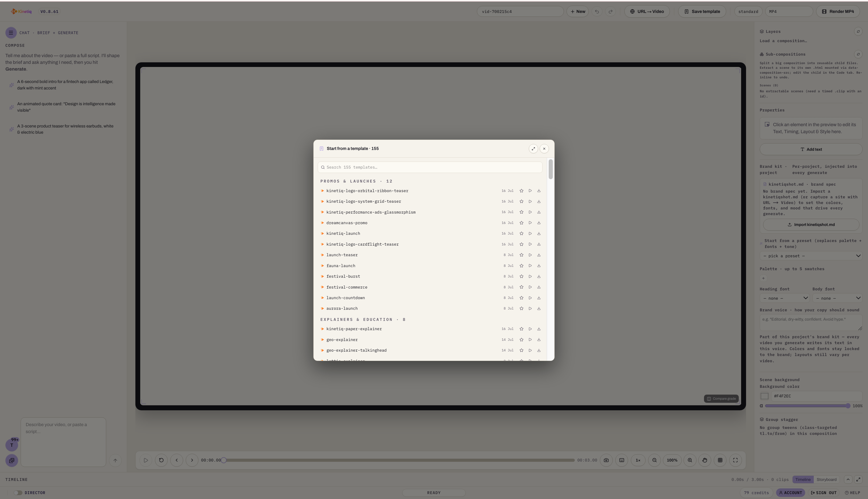Click the redo arrow in top bar
868x499 pixels.
click(610, 12)
